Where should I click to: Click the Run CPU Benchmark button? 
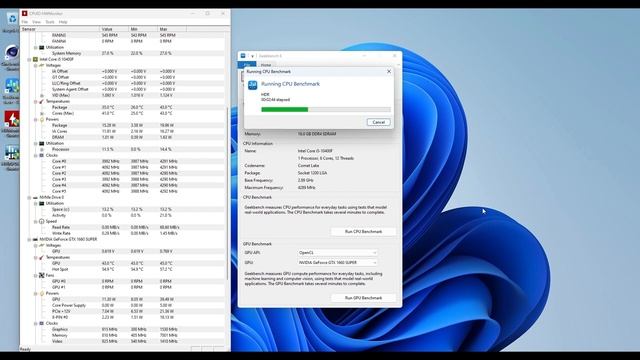tap(363, 231)
